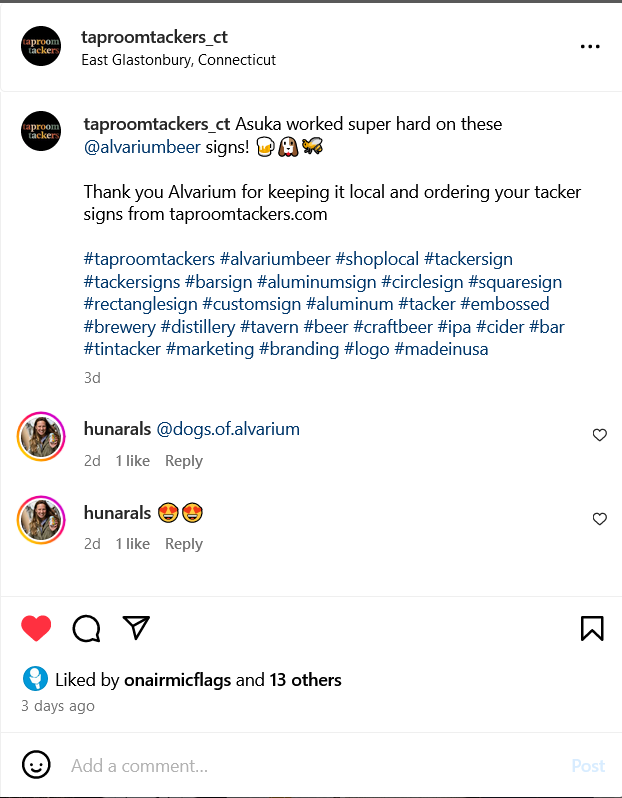
Task: Reply to the heart-eyes emoji comment
Action: (x=184, y=544)
